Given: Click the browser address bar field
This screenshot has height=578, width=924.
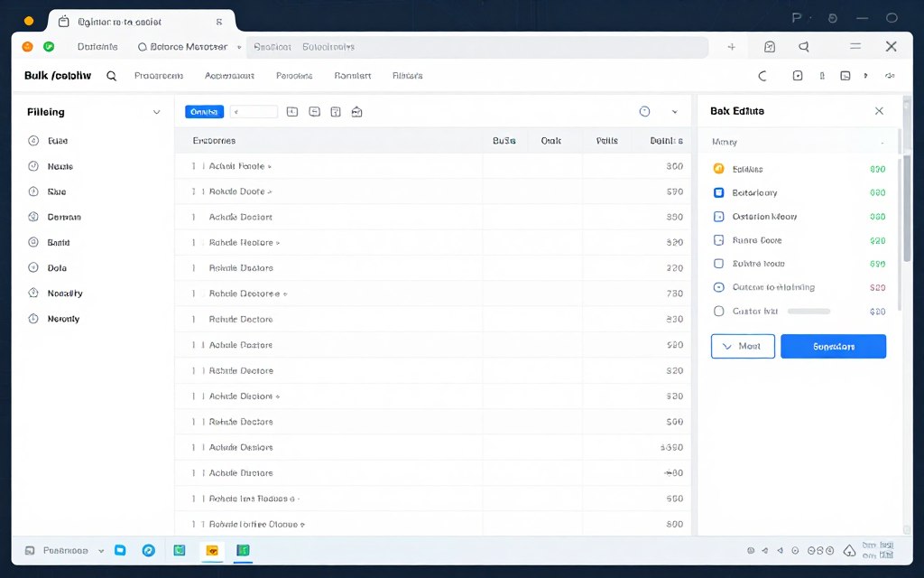Looking at the screenshot, I should [477, 47].
